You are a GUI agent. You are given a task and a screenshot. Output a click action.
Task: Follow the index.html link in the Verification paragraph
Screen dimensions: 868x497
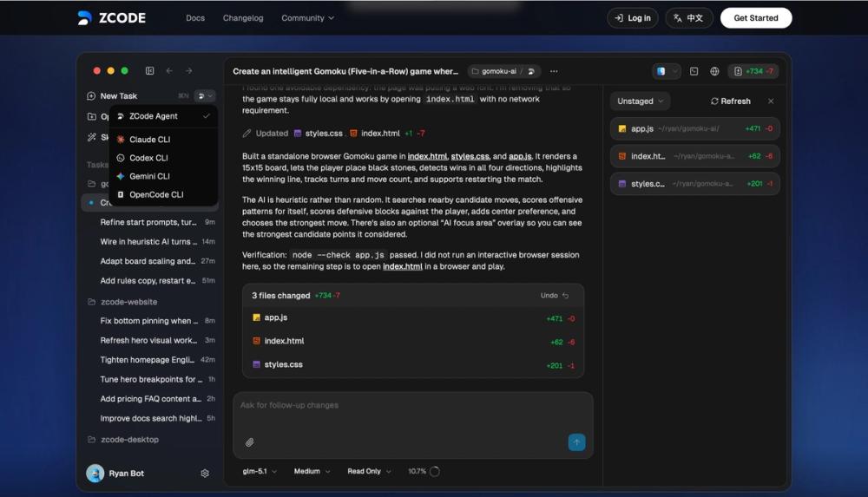tap(403, 267)
